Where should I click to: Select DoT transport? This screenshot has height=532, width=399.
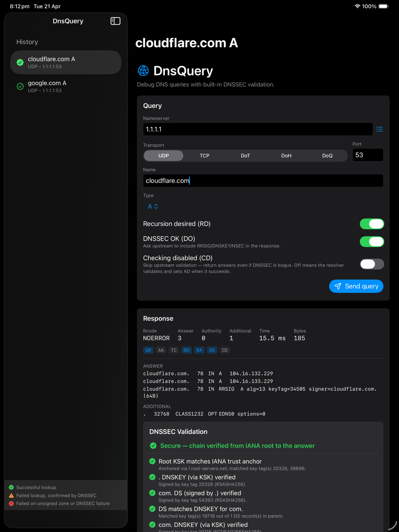click(245, 156)
